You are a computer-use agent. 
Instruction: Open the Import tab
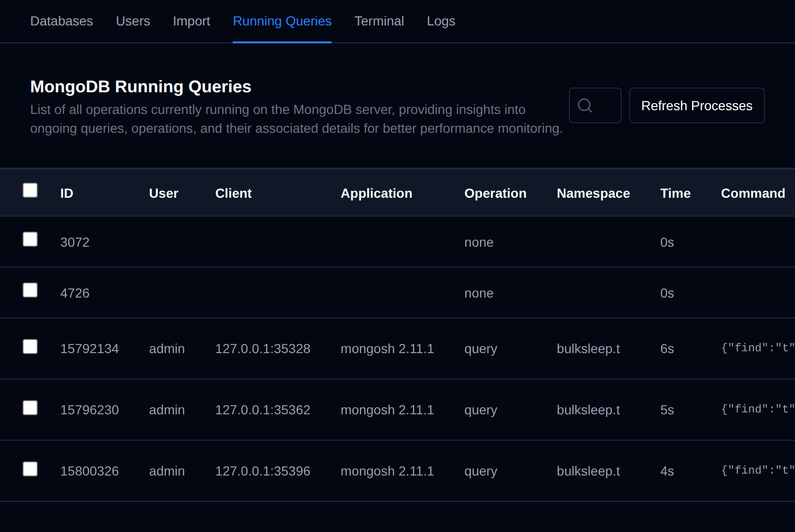click(191, 21)
